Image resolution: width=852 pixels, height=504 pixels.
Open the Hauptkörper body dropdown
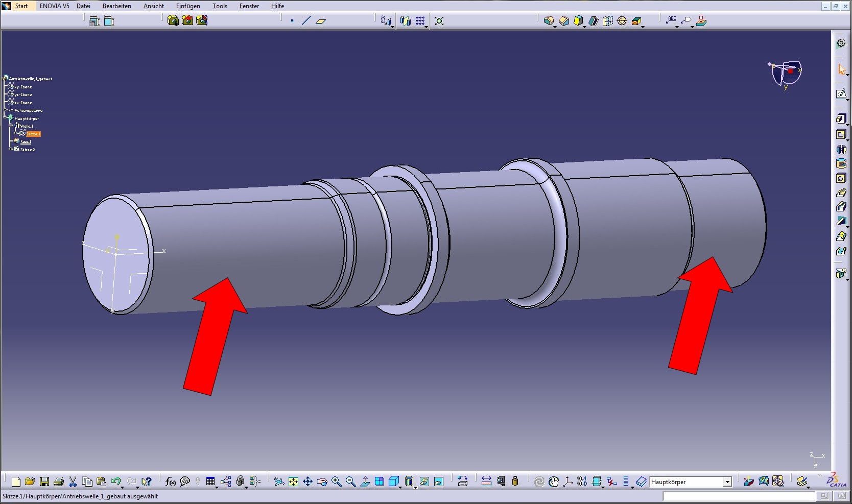tap(727, 482)
